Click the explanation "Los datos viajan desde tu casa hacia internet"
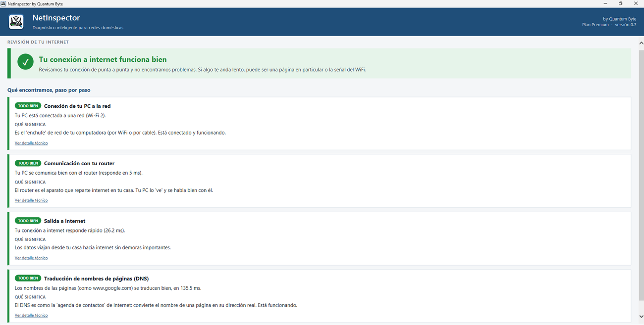Image resolution: width=644 pixels, height=325 pixels. pos(93,248)
